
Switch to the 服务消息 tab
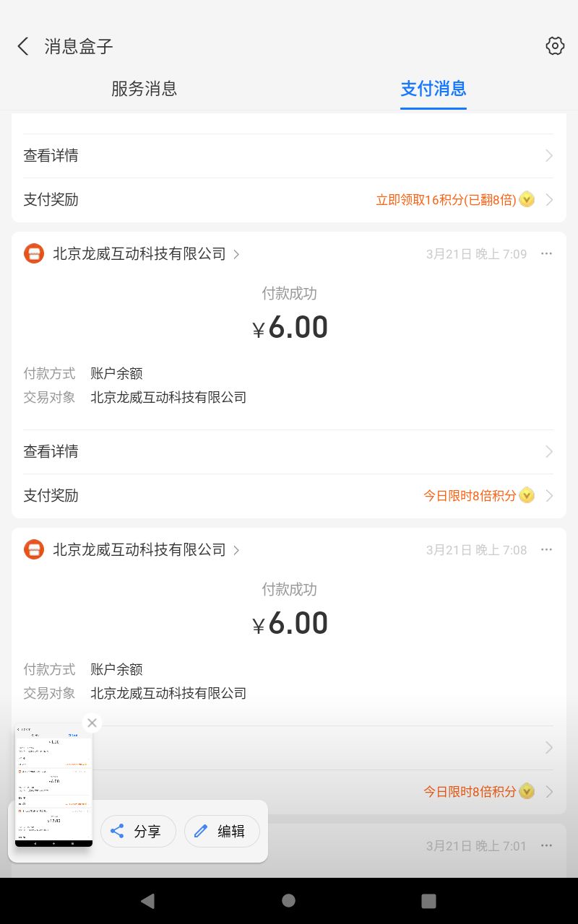pos(144,89)
